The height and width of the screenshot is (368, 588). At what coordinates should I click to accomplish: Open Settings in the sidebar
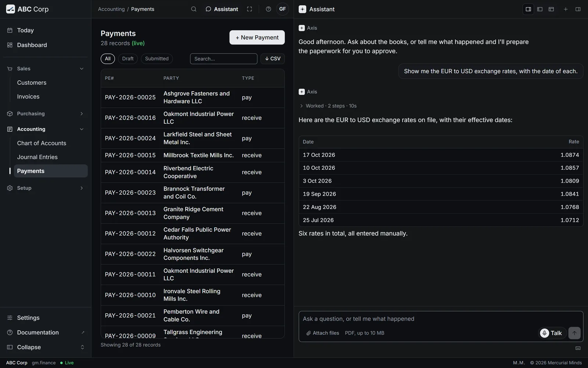[46, 318]
